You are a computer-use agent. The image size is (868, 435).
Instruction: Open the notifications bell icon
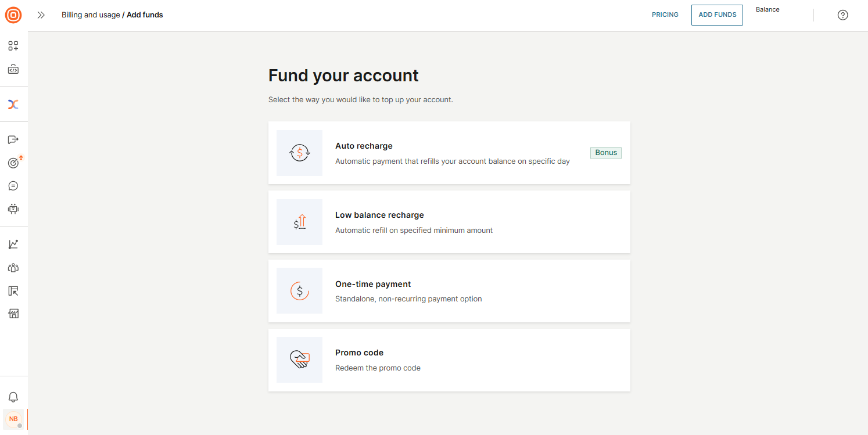(13, 397)
